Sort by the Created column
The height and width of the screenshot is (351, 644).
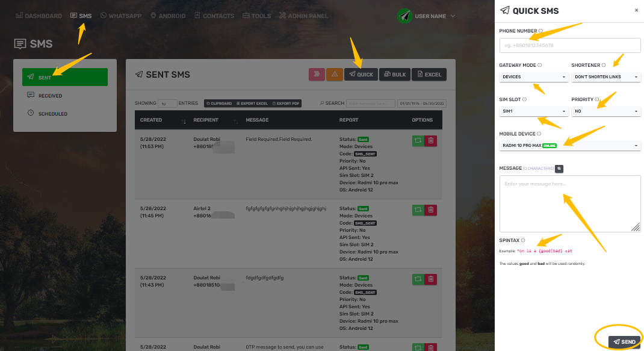coord(161,120)
